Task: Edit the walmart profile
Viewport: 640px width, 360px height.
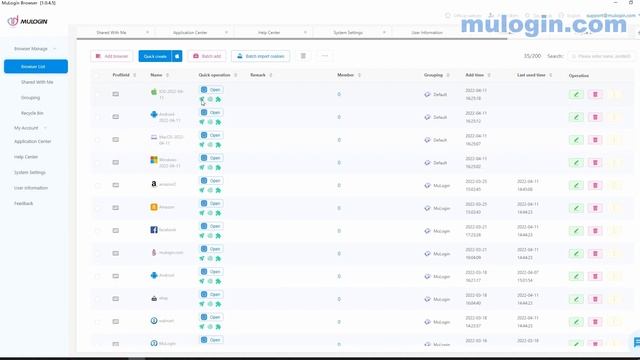Action: (x=576, y=322)
